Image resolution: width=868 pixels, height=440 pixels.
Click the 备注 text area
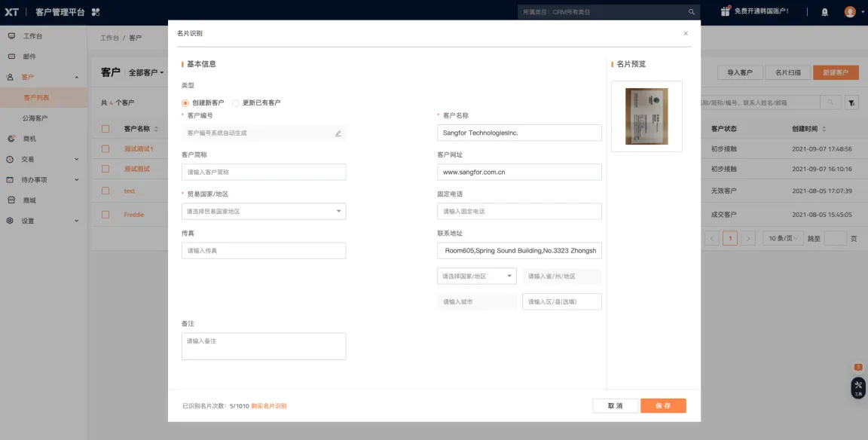click(x=264, y=347)
